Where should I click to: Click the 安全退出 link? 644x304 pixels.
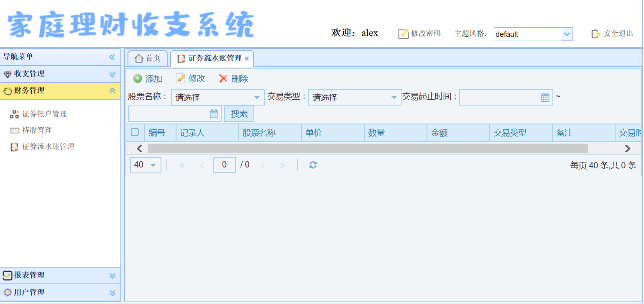click(x=618, y=34)
